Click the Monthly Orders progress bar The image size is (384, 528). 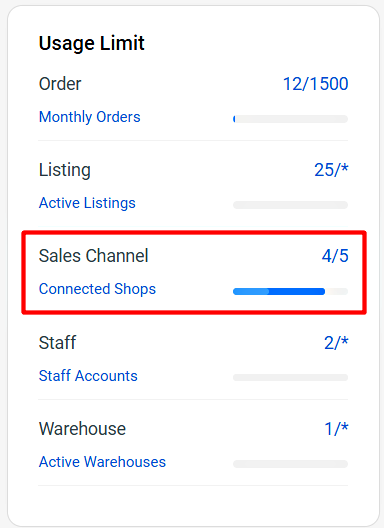(x=290, y=119)
